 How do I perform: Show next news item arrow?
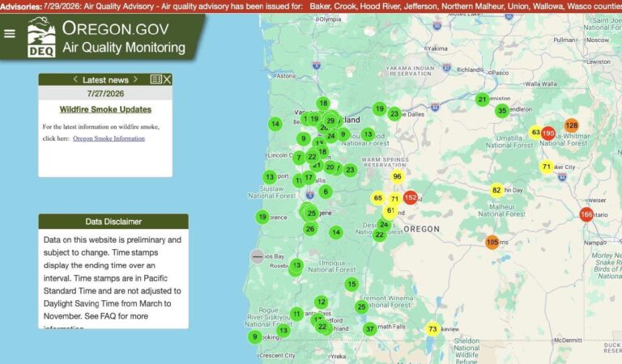(136, 79)
